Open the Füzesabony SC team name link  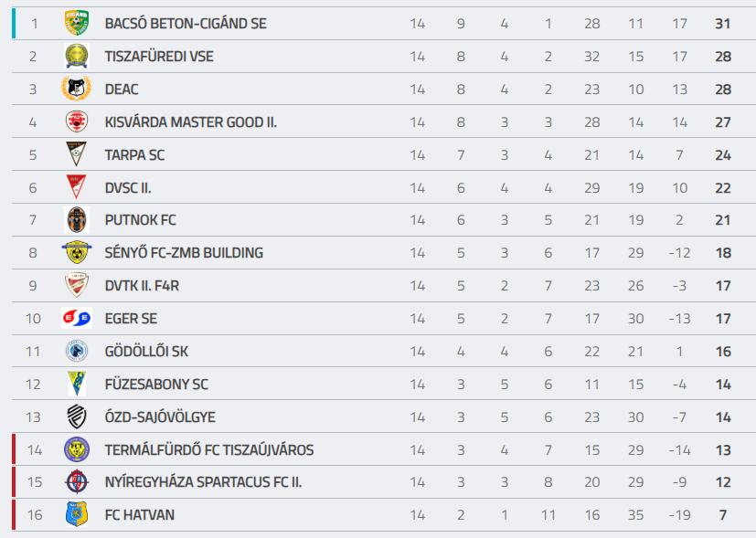pos(156,385)
